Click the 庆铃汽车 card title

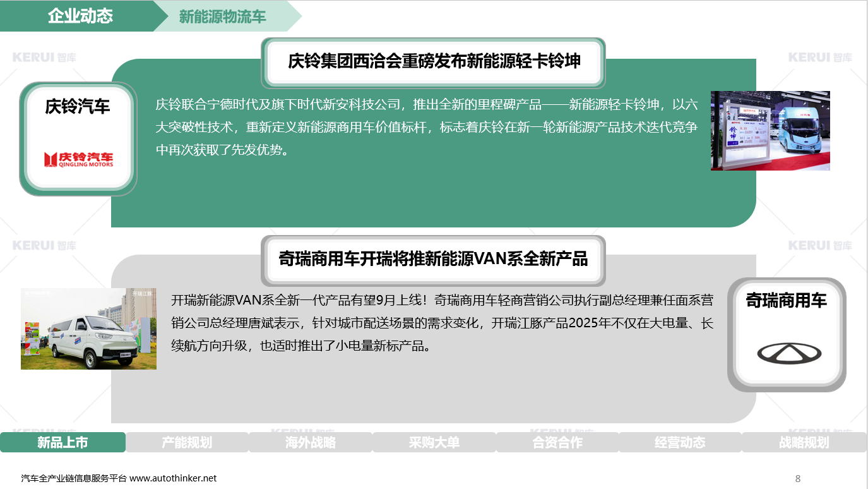[x=78, y=106]
